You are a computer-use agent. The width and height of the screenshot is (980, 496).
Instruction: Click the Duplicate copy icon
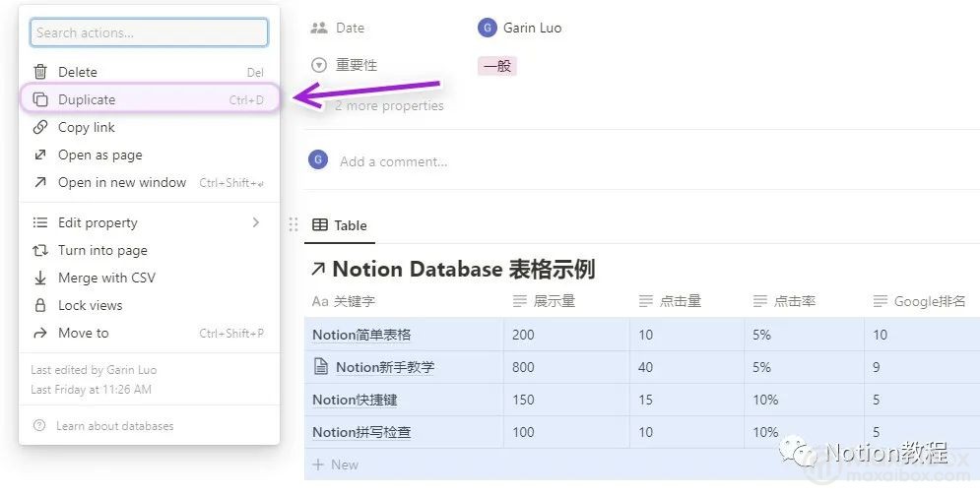point(40,99)
